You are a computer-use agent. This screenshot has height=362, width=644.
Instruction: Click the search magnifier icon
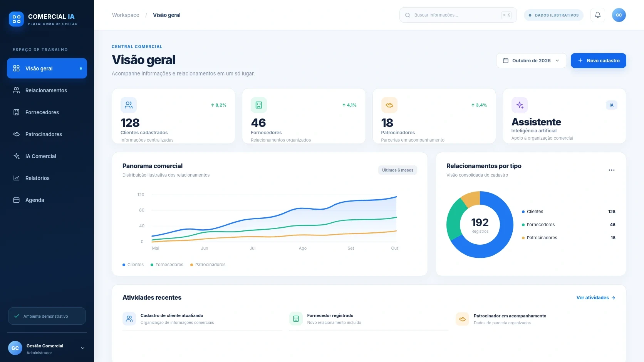(x=408, y=15)
